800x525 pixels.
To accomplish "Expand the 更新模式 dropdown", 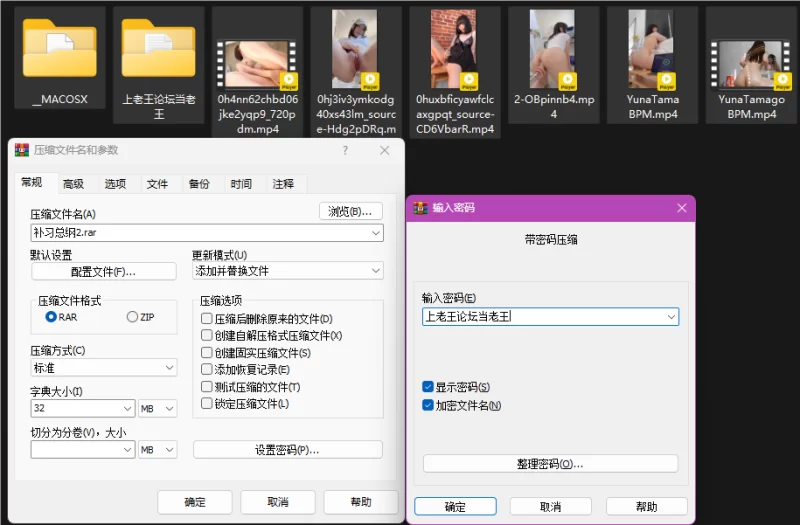I will click(376, 271).
